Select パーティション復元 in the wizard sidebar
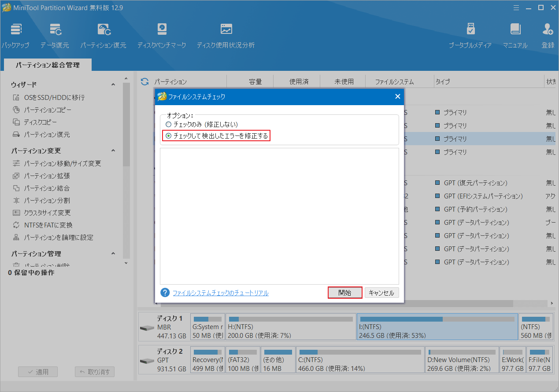The image size is (559, 392). coord(41,134)
